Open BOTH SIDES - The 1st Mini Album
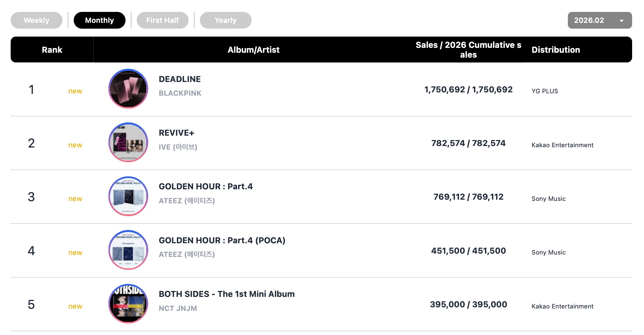The image size is (644, 335). [x=227, y=294]
